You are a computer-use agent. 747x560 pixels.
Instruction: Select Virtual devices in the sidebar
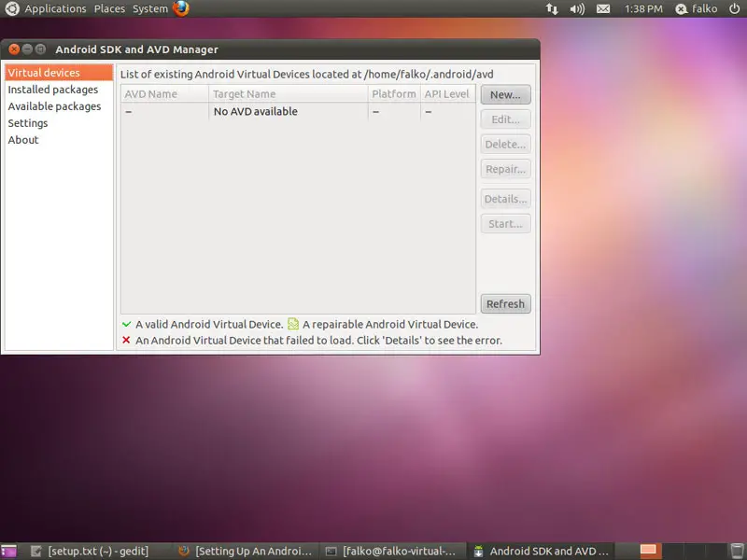(59, 73)
